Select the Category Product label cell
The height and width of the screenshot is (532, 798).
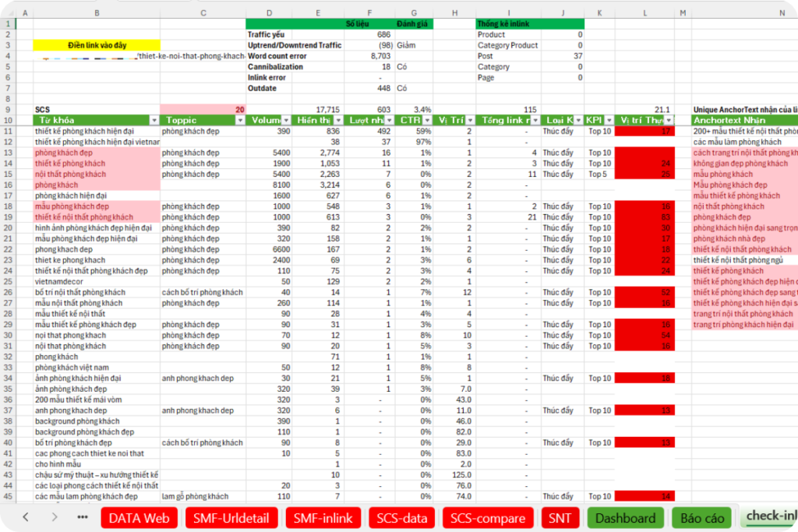pyautogui.click(x=508, y=45)
